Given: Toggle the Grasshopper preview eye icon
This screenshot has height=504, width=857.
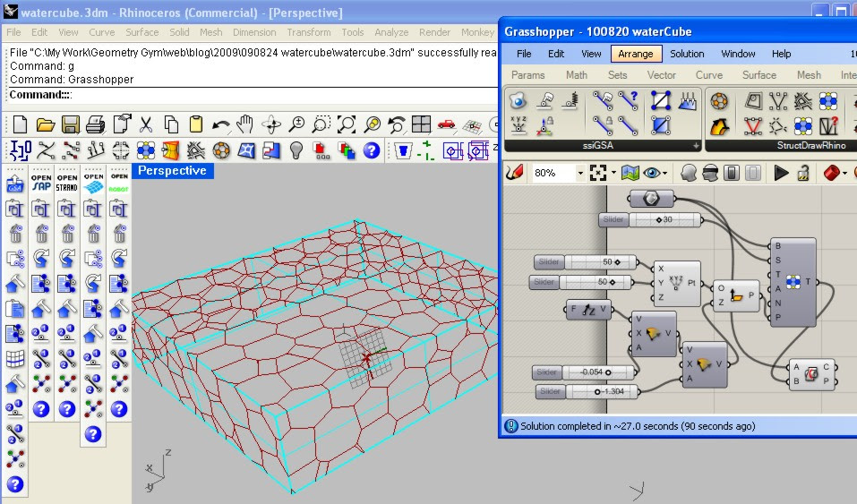Looking at the screenshot, I should pyautogui.click(x=652, y=173).
